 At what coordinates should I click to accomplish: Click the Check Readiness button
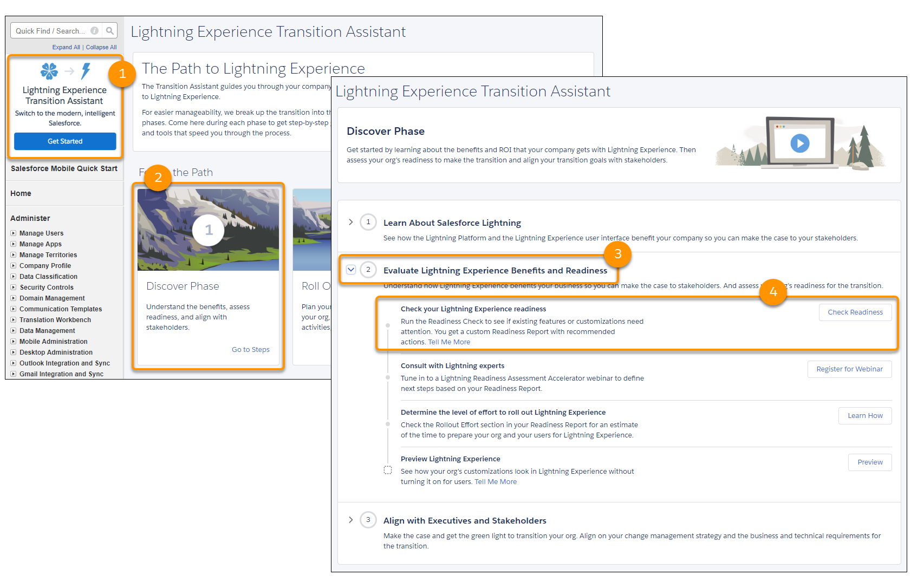855,312
